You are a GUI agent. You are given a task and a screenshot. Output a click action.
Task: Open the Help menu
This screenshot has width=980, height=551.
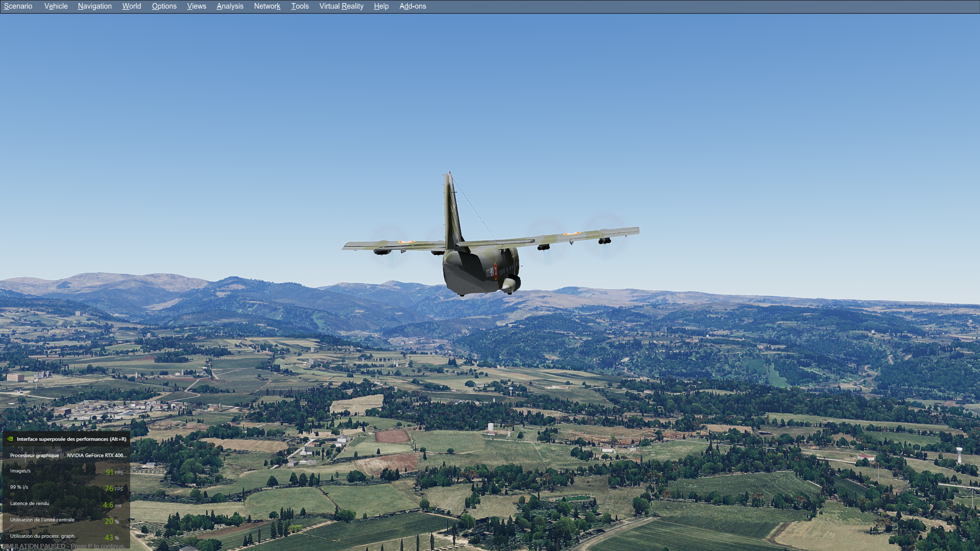[381, 6]
